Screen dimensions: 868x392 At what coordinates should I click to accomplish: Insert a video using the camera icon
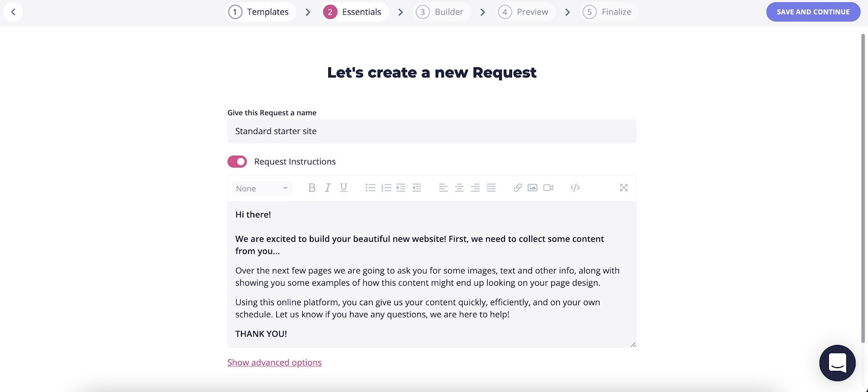(548, 188)
